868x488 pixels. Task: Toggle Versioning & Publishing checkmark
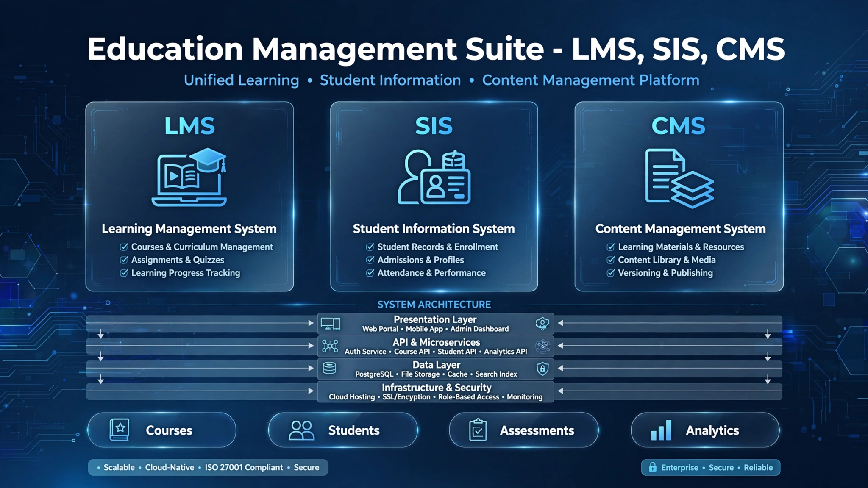[611, 273]
